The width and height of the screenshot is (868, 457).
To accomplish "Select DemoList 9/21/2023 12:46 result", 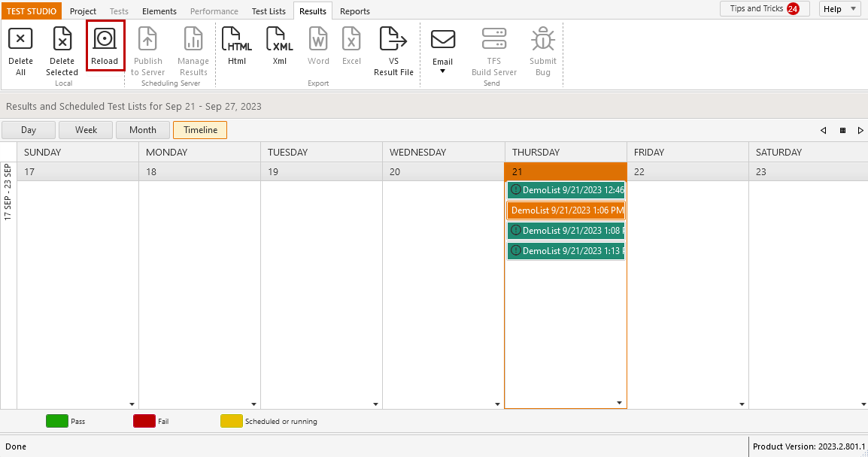I will pyautogui.click(x=566, y=189).
